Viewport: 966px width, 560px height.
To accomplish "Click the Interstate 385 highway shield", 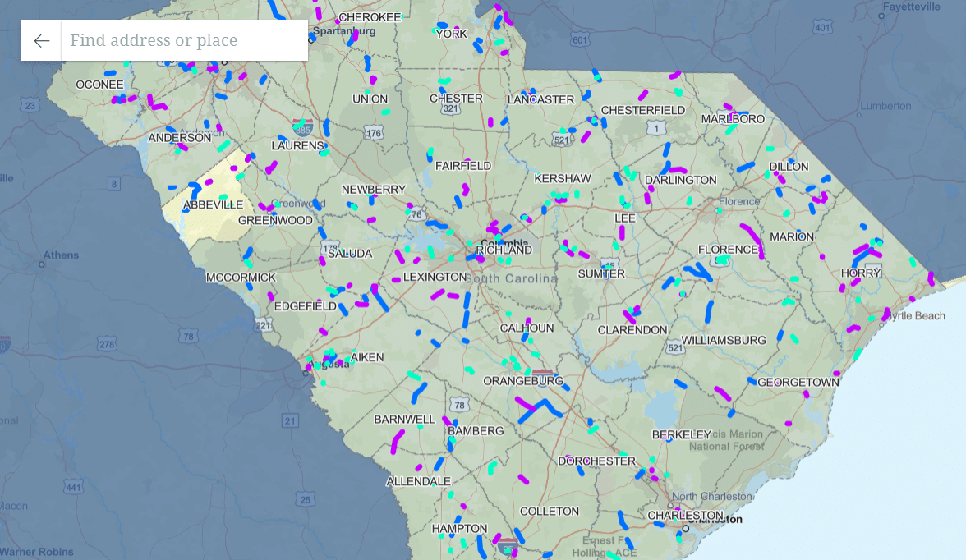I will pos(302,129).
